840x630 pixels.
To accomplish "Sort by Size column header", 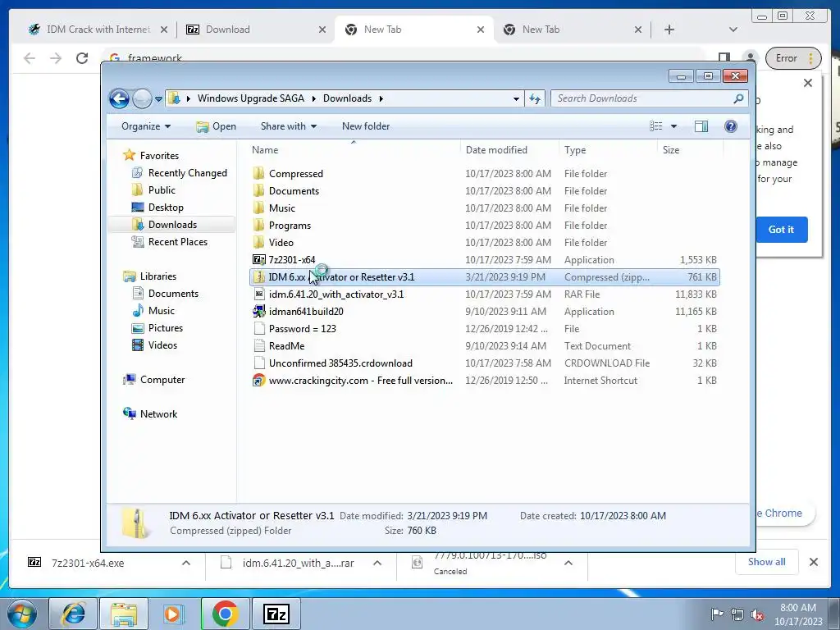I will [x=689, y=150].
